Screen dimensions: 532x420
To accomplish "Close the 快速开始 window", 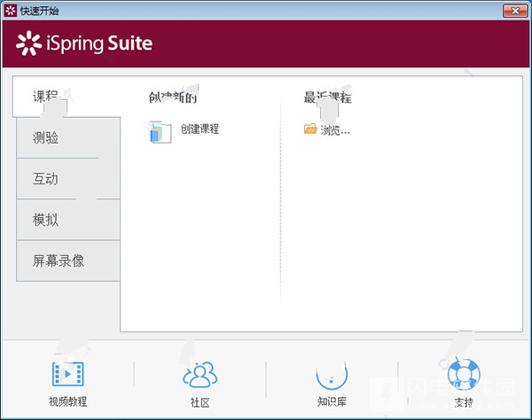I will click(x=515, y=11).
